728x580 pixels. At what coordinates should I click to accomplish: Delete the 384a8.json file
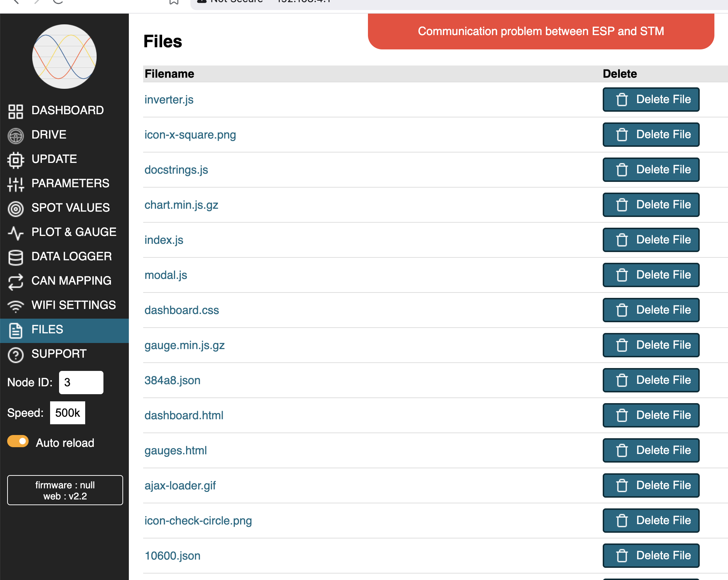pos(651,380)
